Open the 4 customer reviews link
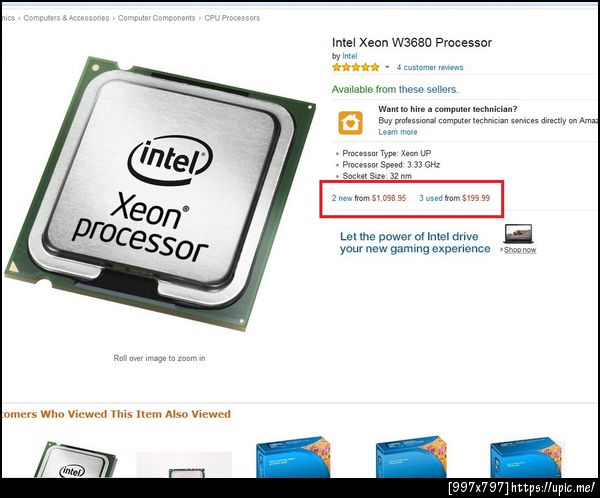The width and height of the screenshot is (600, 498). pyautogui.click(x=430, y=67)
